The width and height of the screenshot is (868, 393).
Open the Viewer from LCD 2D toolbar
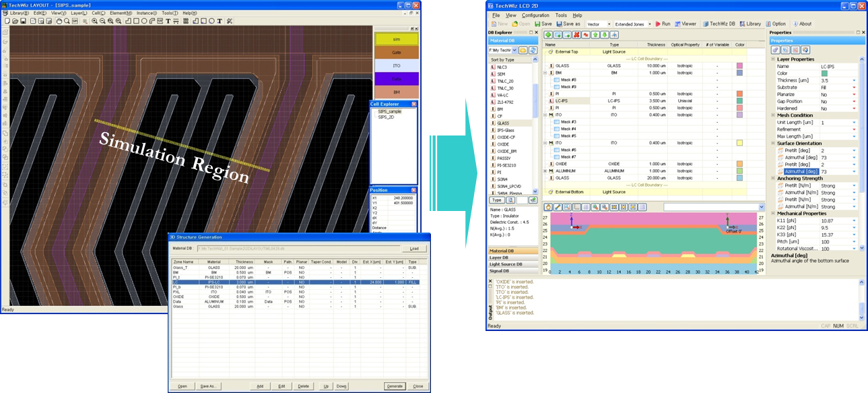coord(685,24)
